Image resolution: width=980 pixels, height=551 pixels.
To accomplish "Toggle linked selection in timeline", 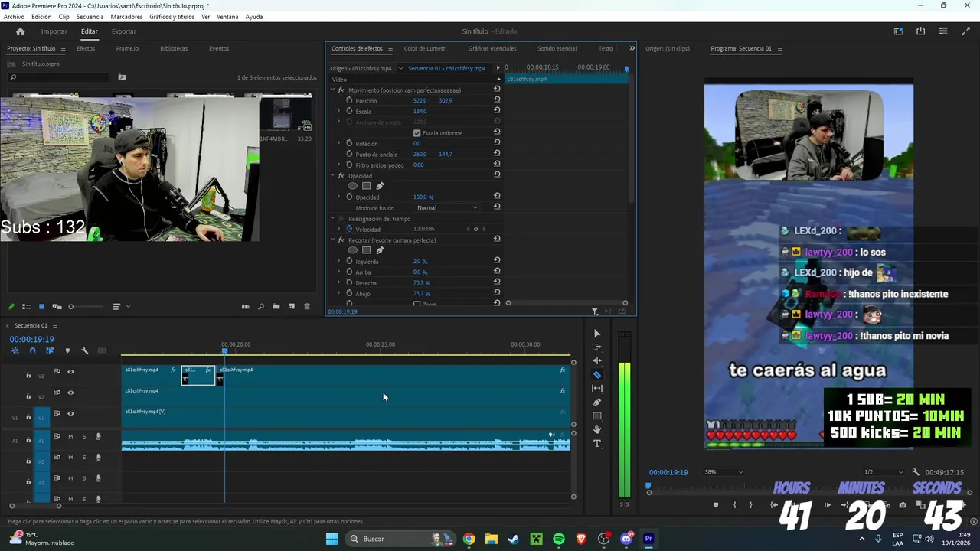I will coord(50,350).
